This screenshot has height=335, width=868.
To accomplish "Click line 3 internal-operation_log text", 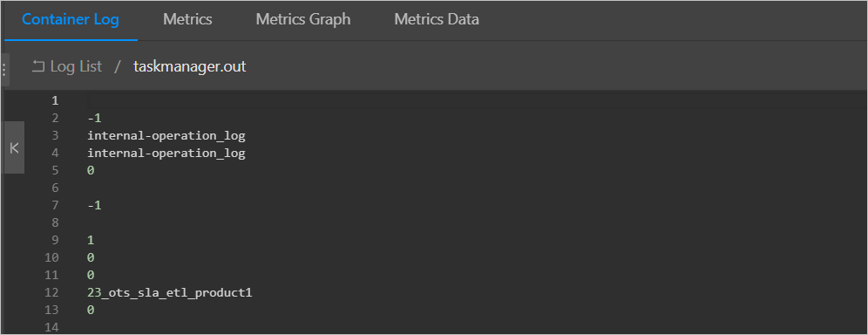I will pos(166,136).
